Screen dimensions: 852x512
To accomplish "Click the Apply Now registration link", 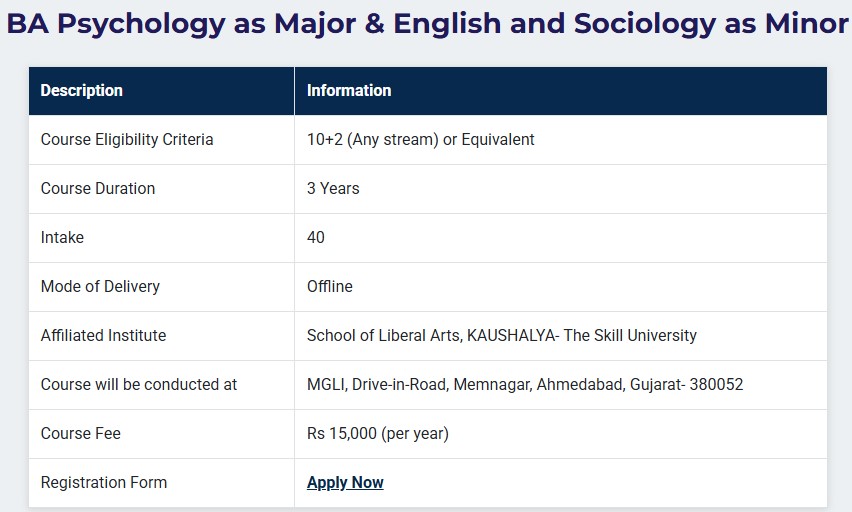I will (x=345, y=483).
